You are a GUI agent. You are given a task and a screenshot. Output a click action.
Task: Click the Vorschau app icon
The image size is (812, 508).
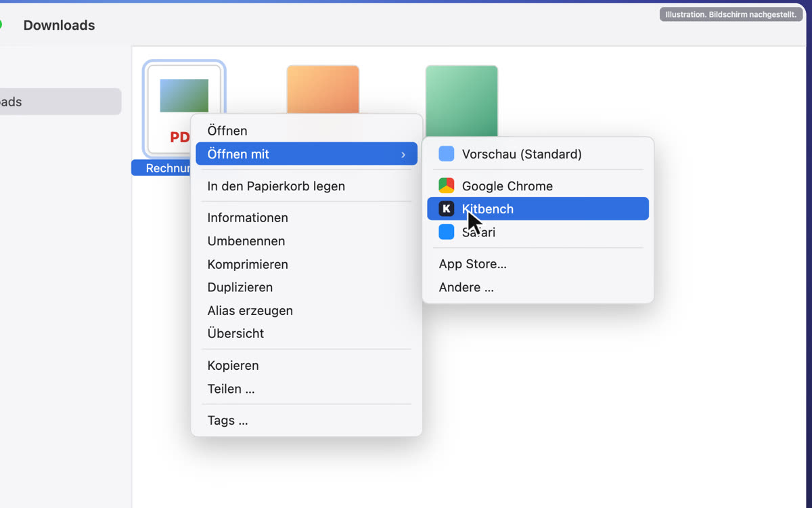pyautogui.click(x=447, y=154)
